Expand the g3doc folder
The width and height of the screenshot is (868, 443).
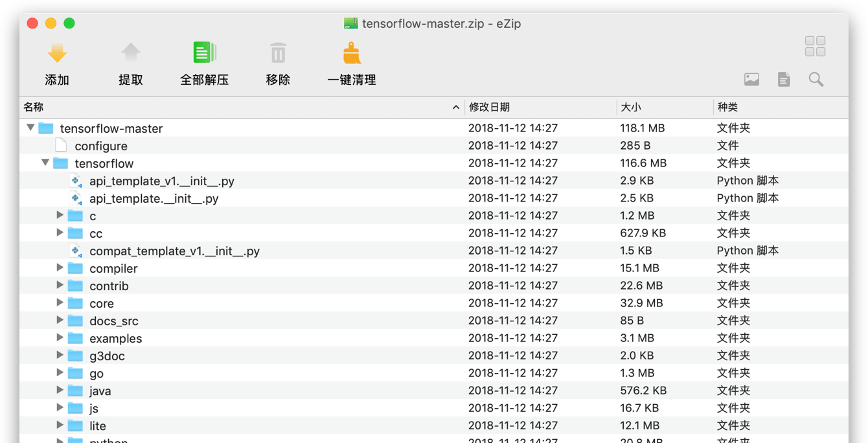60,355
